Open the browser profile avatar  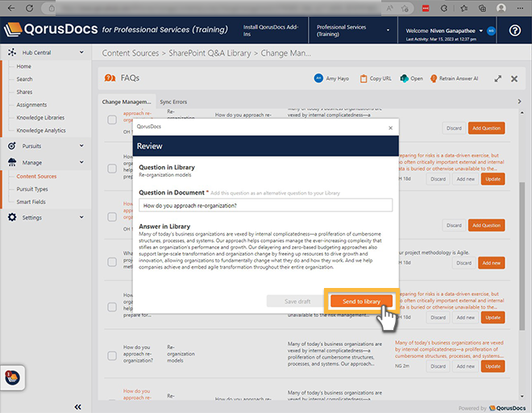501,8
